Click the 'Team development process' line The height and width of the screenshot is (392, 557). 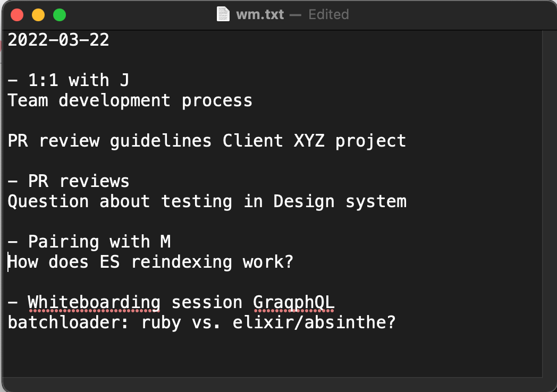[130, 100]
